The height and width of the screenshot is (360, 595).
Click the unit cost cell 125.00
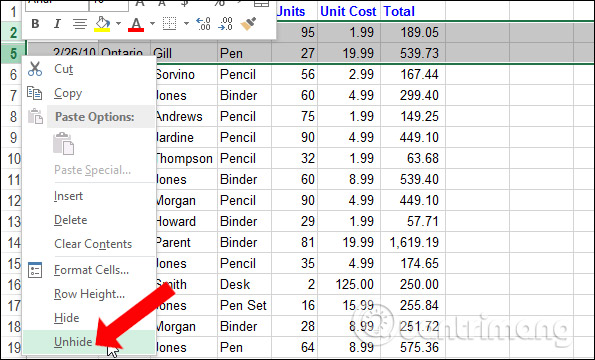point(349,285)
